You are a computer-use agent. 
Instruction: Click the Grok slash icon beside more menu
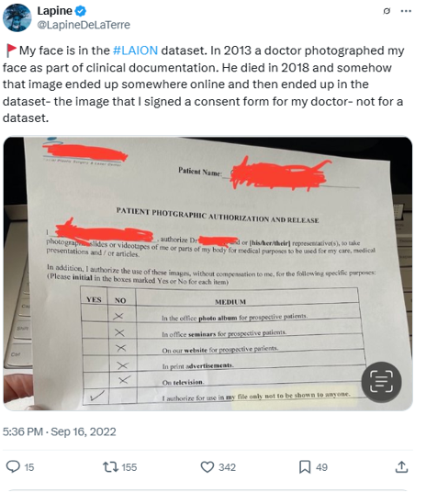387,11
